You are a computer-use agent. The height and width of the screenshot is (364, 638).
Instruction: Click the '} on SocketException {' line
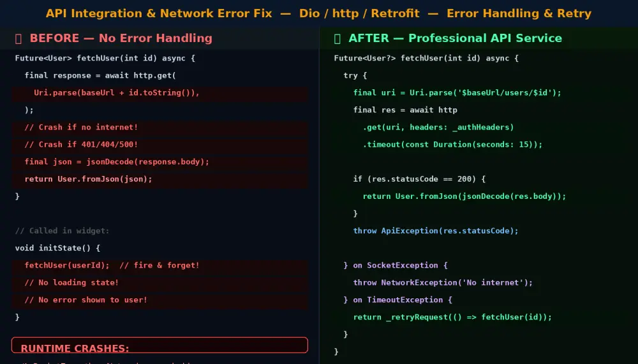tap(396, 265)
